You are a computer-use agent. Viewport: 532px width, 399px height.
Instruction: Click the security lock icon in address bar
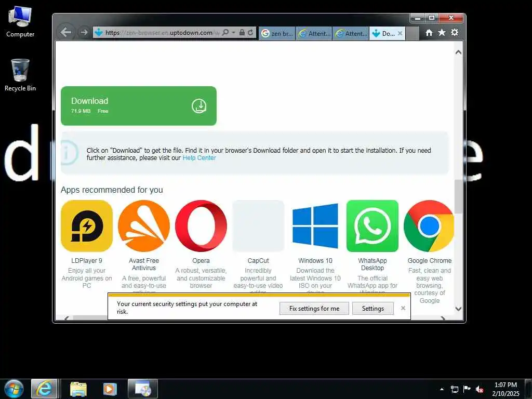pyautogui.click(x=242, y=33)
